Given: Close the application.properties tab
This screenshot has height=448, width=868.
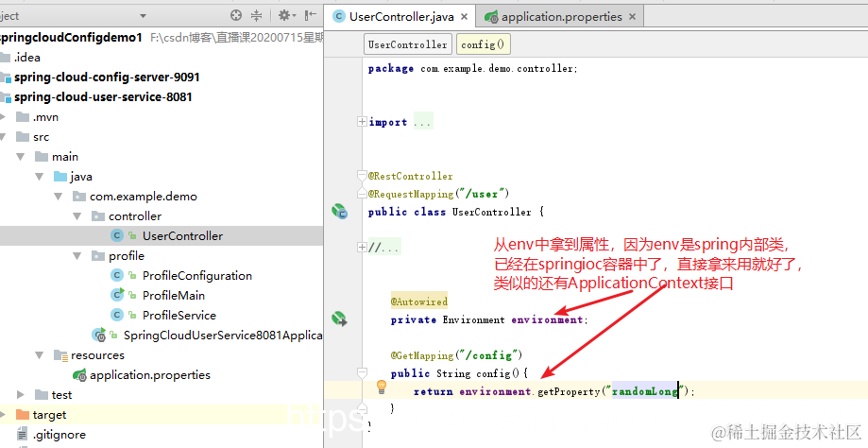Looking at the screenshot, I should click(632, 17).
